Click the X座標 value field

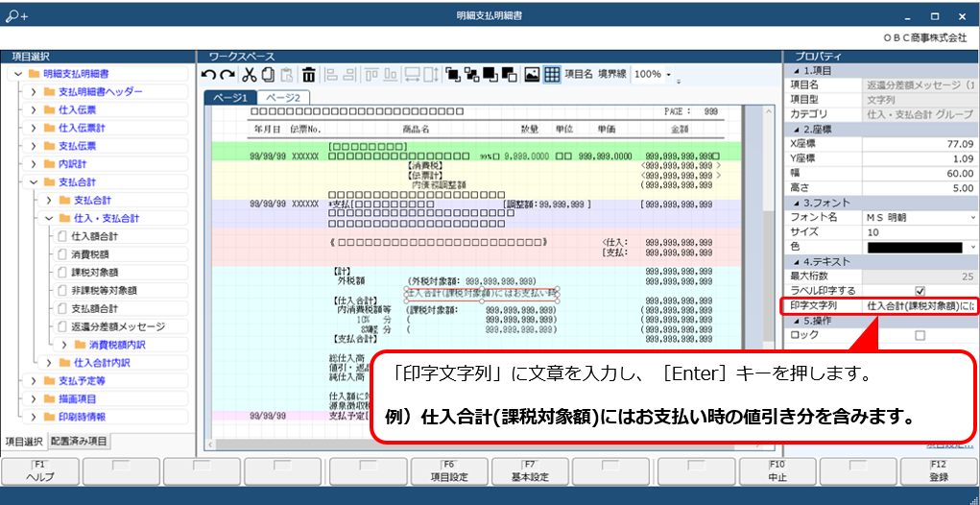(x=920, y=144)
